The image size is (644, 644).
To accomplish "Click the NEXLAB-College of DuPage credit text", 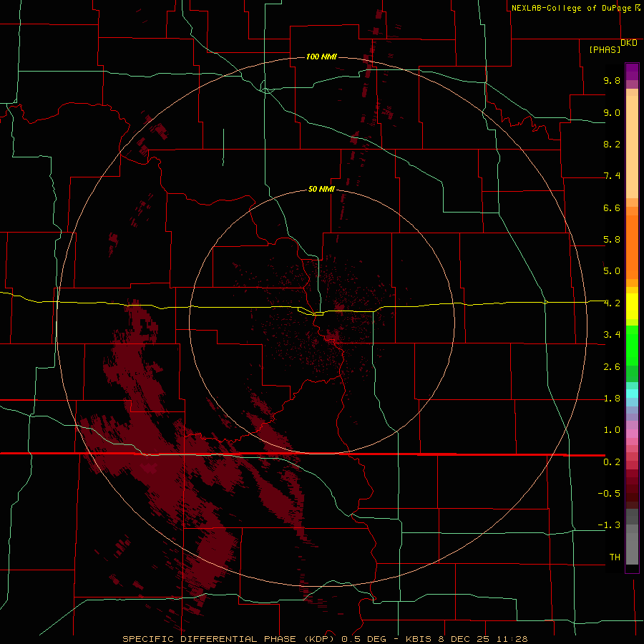I will tap(571, 8).
